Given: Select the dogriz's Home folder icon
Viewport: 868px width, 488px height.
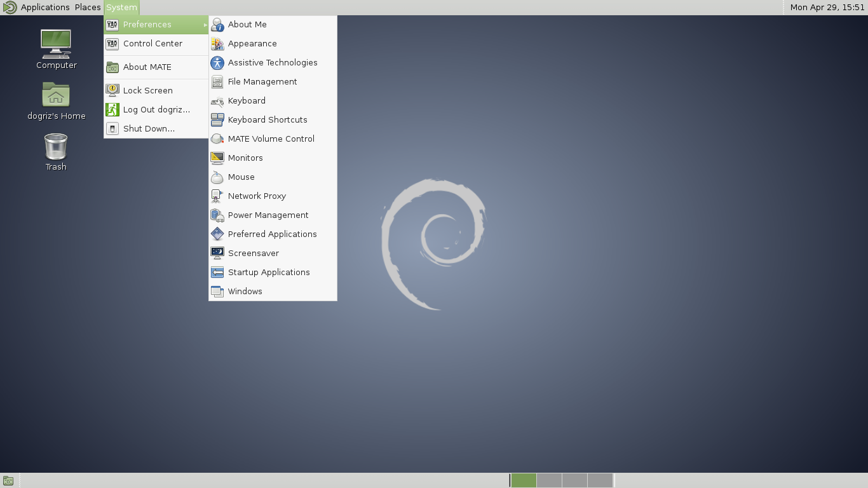Looking at the screenshot, I should tap(56, 95).
